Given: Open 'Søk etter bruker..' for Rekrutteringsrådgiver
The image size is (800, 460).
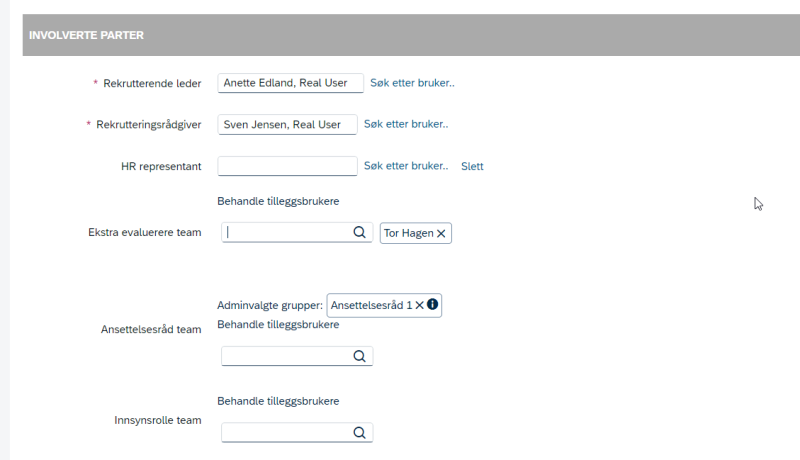Looking at the screenshot, I should (x=406, y=124).
